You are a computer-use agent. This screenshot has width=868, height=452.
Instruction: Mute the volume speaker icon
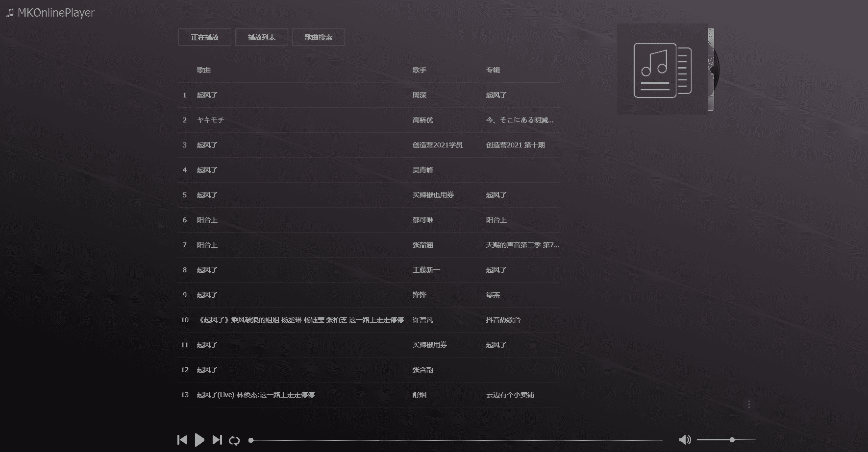click(685, 440)
